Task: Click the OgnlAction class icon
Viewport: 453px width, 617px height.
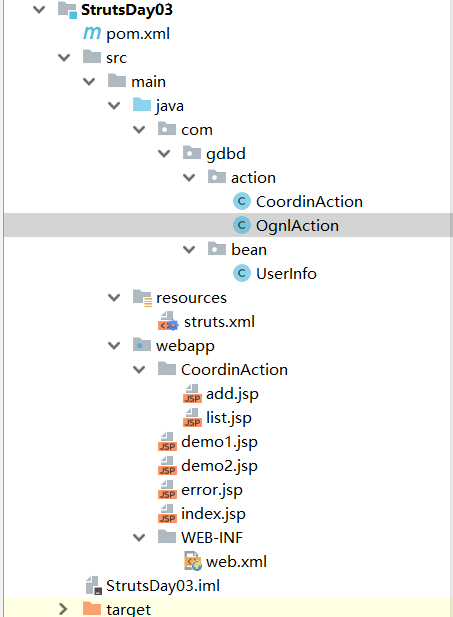Action: pos(242,225)
